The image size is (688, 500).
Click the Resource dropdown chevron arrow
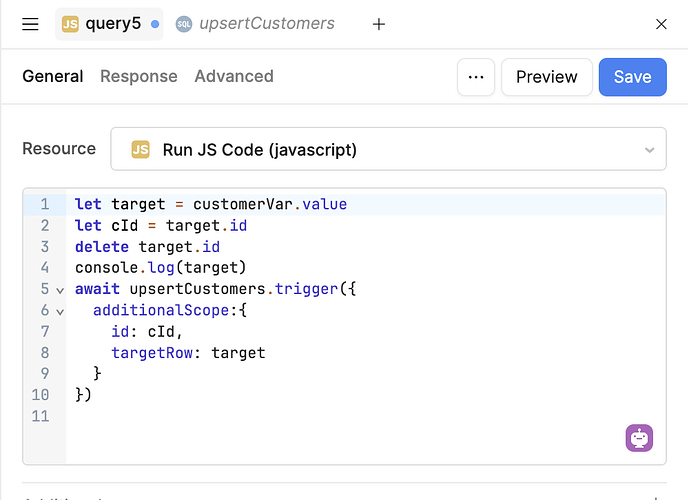pos(649,150)
